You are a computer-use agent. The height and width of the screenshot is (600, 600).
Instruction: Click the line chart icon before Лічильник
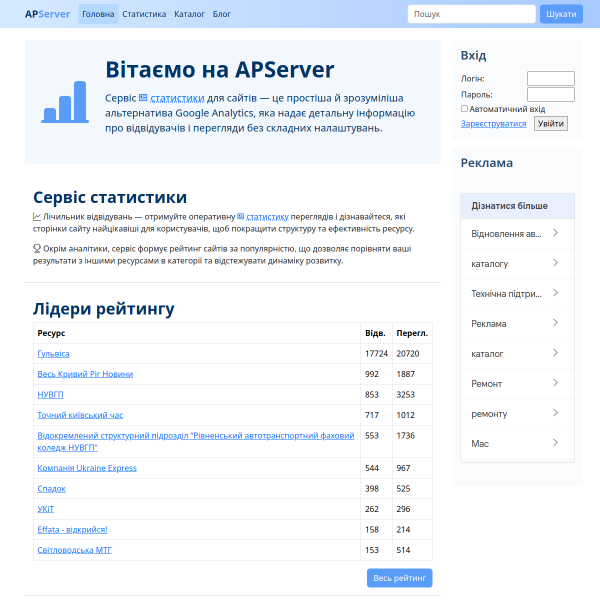coord(37,217)
